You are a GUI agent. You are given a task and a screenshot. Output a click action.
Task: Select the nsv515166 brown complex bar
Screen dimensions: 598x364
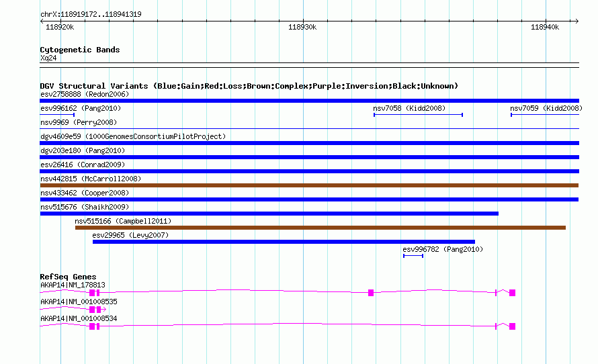pyautogui.click(x=321, y=228)
